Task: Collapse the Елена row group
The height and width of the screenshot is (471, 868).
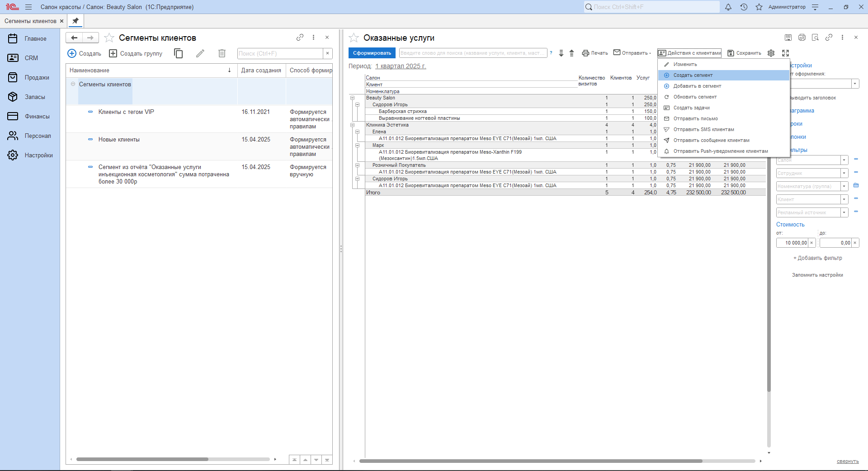Action: coord(357,132)
